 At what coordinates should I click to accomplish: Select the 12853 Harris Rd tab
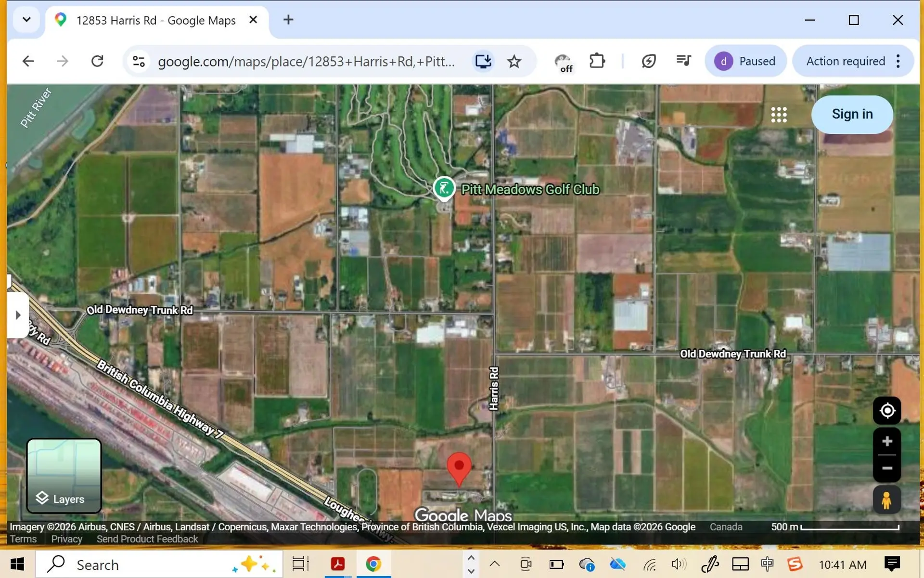pos(155,20)
